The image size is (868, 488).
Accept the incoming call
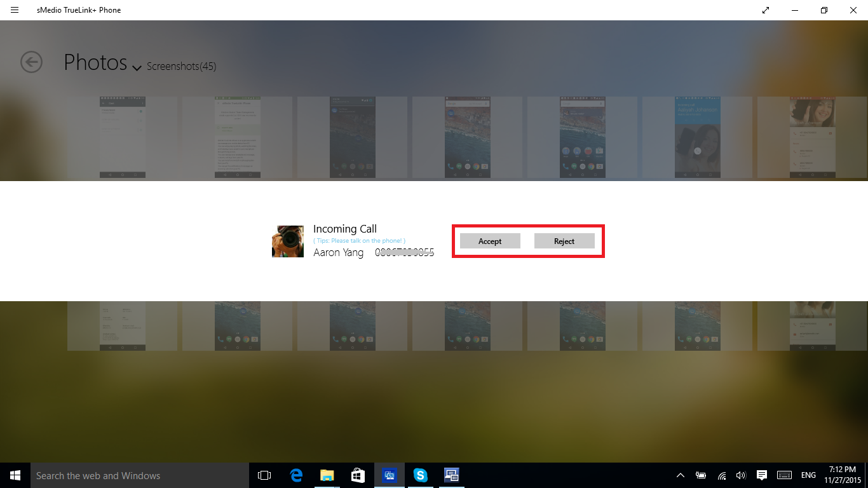[490, 241]
